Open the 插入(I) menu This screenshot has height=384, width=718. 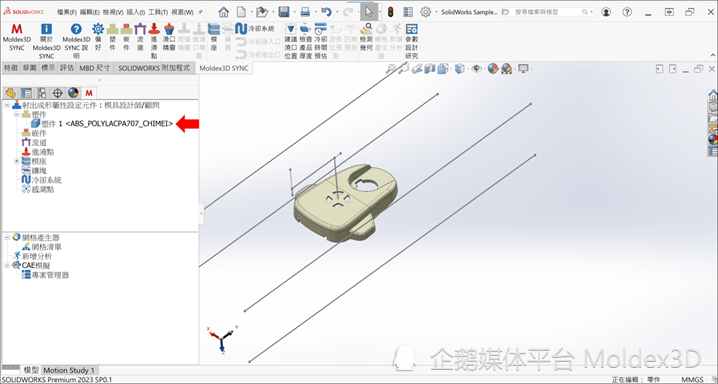point(136,12)
